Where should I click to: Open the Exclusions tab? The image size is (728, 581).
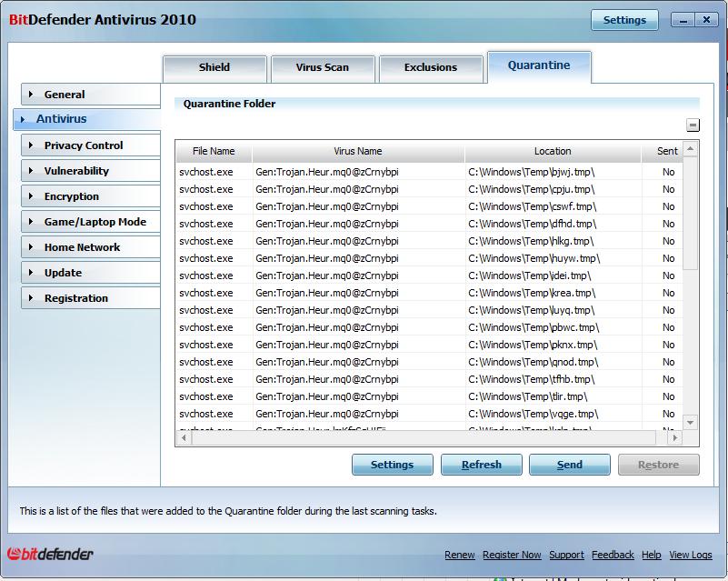(431, 68)
